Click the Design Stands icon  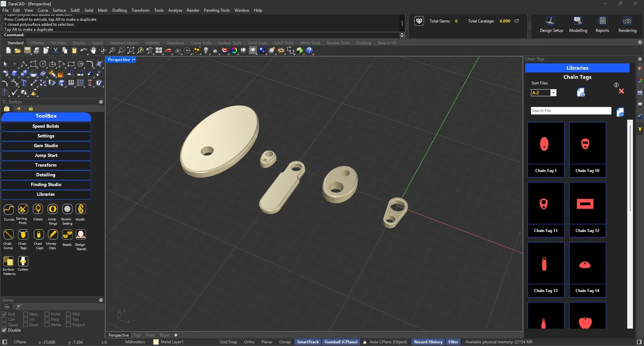click(x=81, y=235)
